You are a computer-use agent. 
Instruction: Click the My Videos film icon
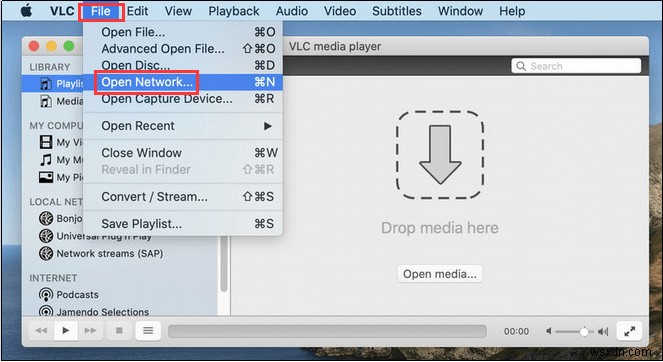[x=46, y=142]
